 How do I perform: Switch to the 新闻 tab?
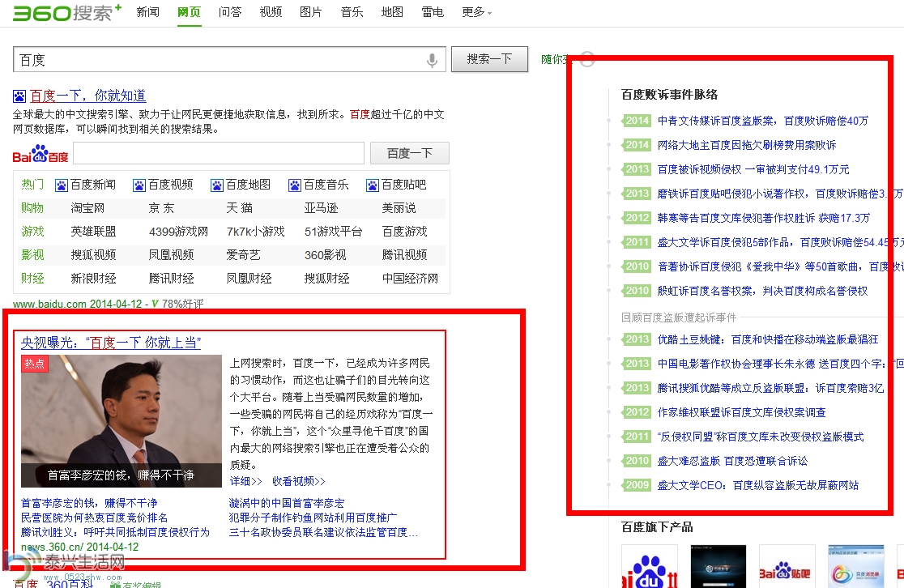point(147,12)
